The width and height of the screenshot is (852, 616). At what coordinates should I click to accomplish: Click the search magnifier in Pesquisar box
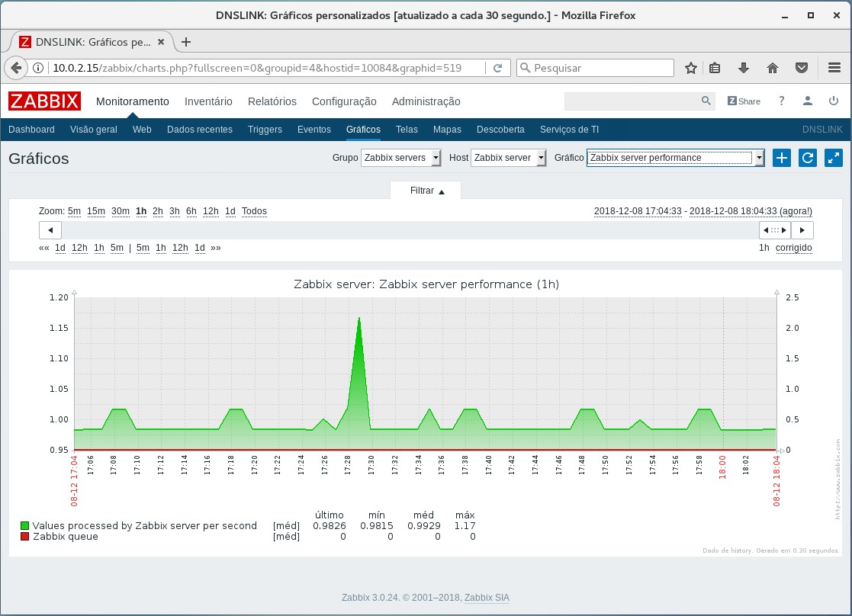(525, 68)
